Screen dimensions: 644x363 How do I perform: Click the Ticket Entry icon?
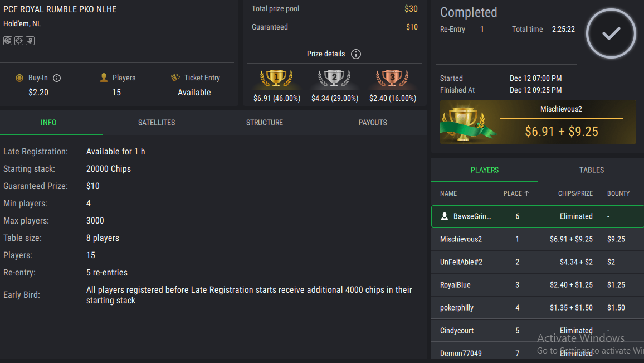(x=175, y=78)
